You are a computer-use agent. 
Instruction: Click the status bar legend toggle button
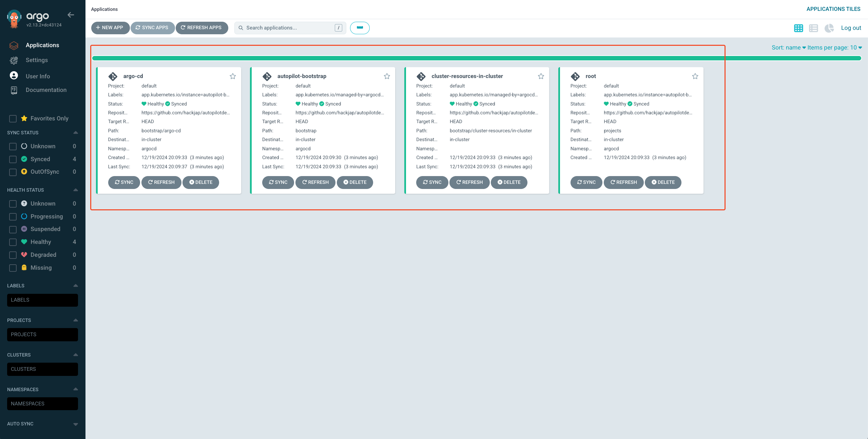(x=360, y=28)
